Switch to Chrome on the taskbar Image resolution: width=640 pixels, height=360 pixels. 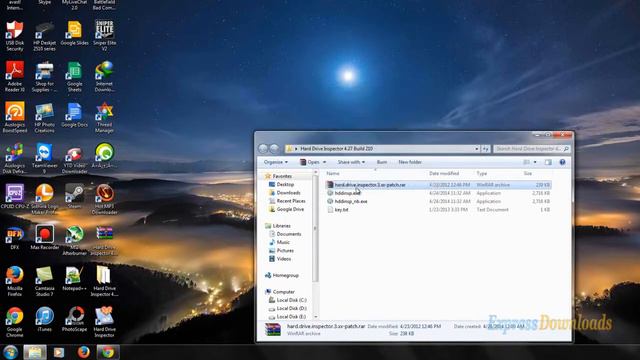pyautogui.click(x=108, y=352)
